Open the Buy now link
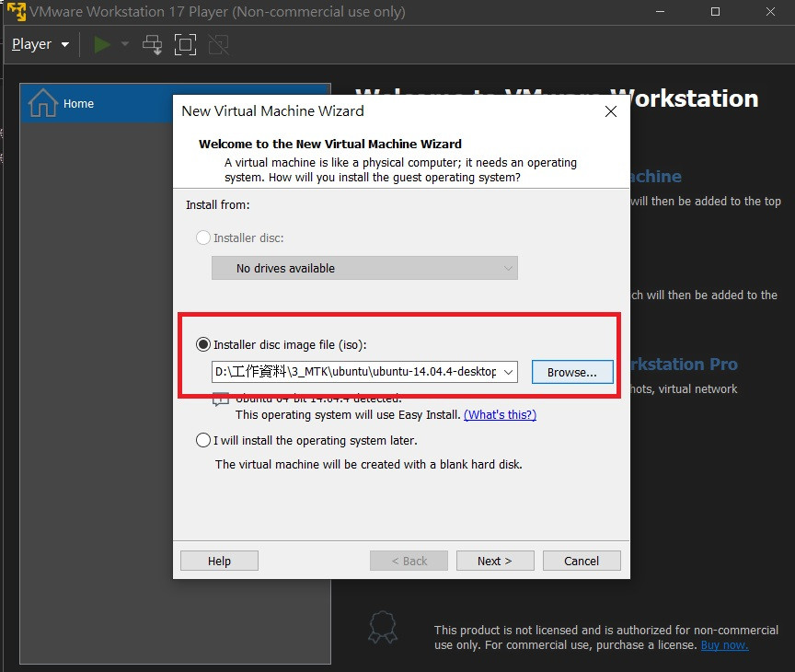 pyautogui.click(x=724, y=645)
